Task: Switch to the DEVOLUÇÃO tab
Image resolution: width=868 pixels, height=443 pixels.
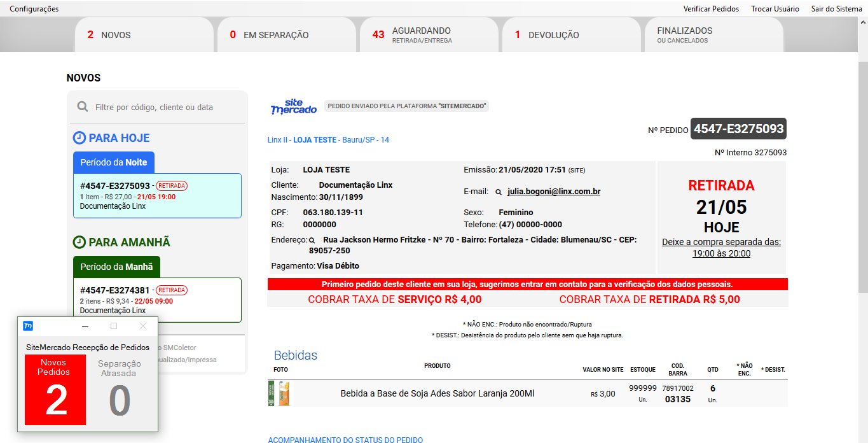Action: click(570, 35)
